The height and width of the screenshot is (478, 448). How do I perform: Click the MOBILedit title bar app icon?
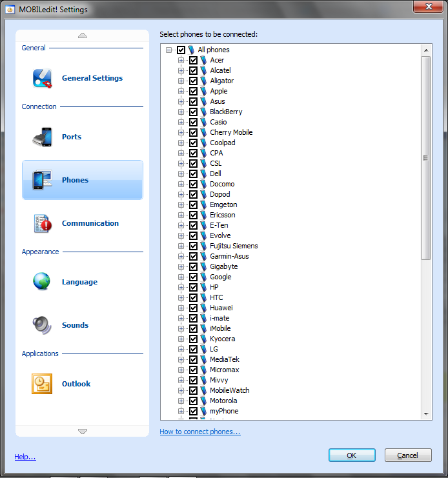[x=10, y=10]
